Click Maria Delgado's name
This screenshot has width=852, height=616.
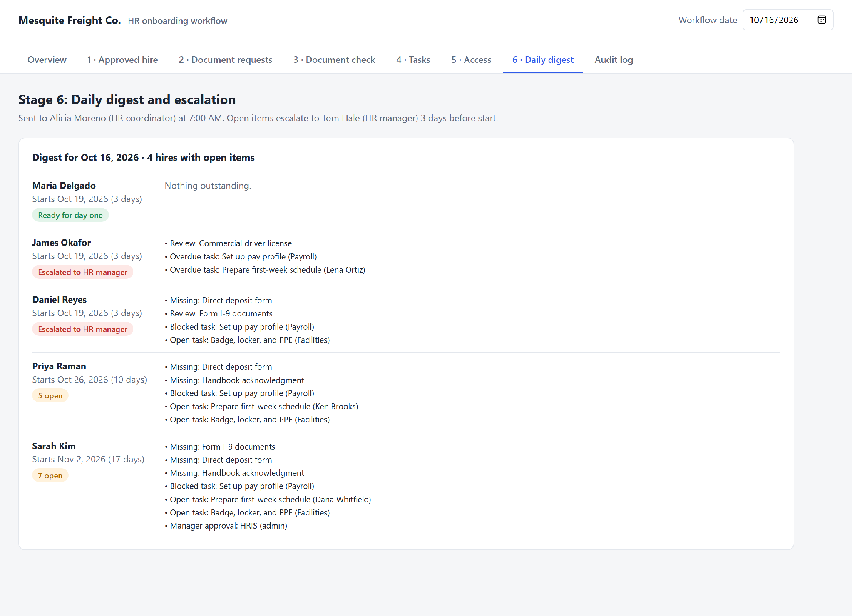point(64,186)
